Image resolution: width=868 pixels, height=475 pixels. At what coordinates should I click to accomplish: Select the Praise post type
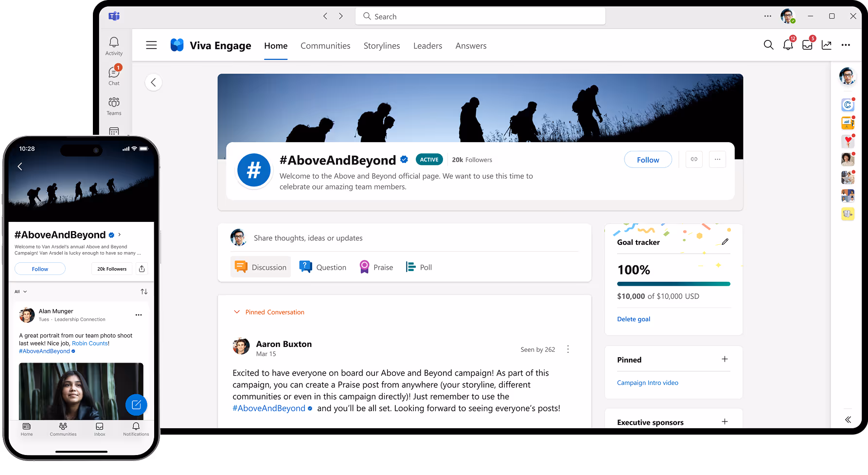(x=376, y=267)
